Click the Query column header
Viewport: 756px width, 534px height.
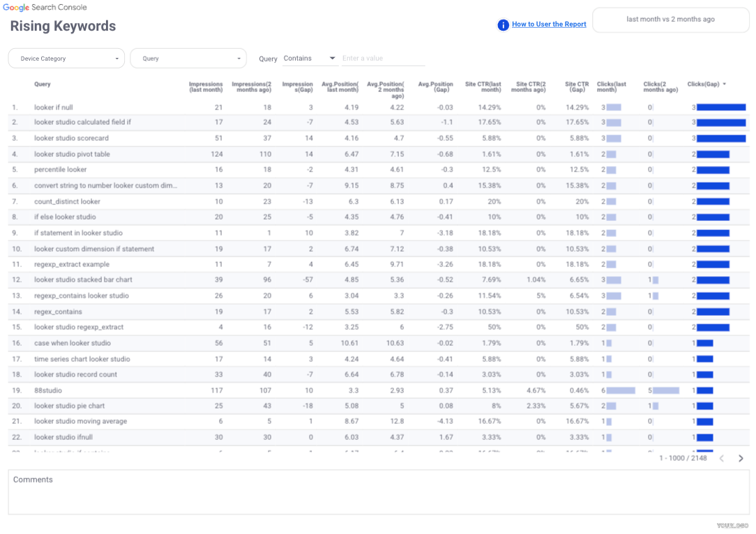[43, 84]
